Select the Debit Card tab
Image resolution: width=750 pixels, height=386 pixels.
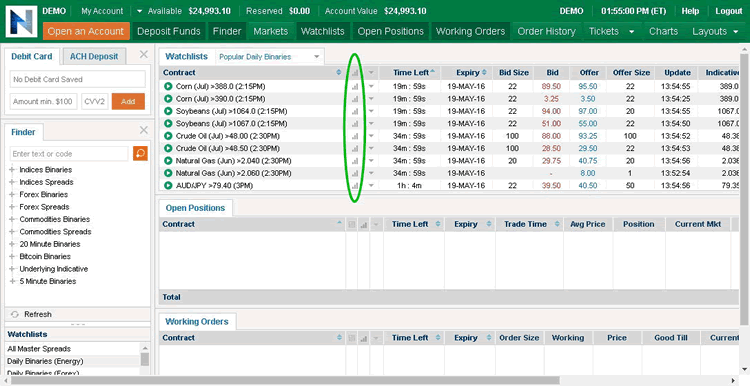32,56
